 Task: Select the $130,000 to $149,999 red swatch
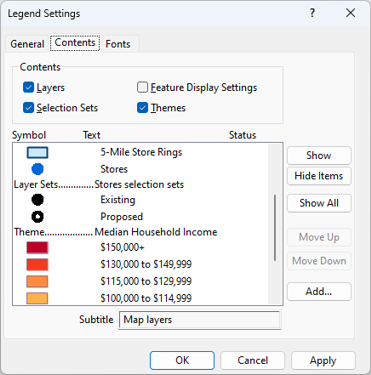coord(37,265)
